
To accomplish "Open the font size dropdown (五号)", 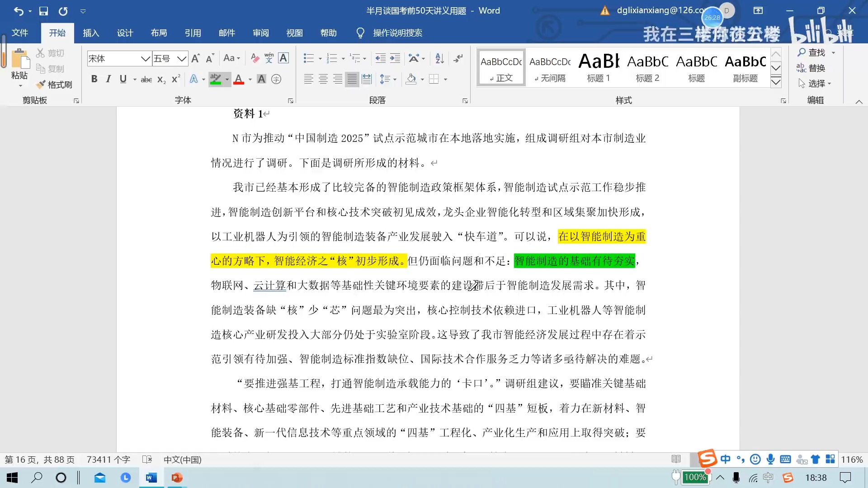I will pyautogui.click(x=182, y=59).
